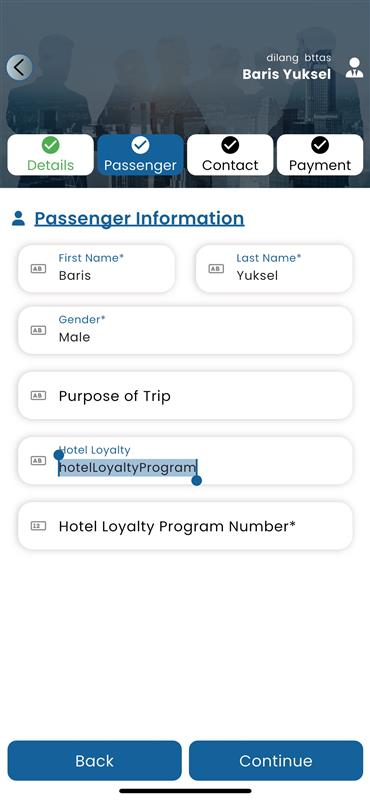The height and width of the screenshot is (800, 370).
Task: Go to the Payment step tab
Action: click(320, 155)
